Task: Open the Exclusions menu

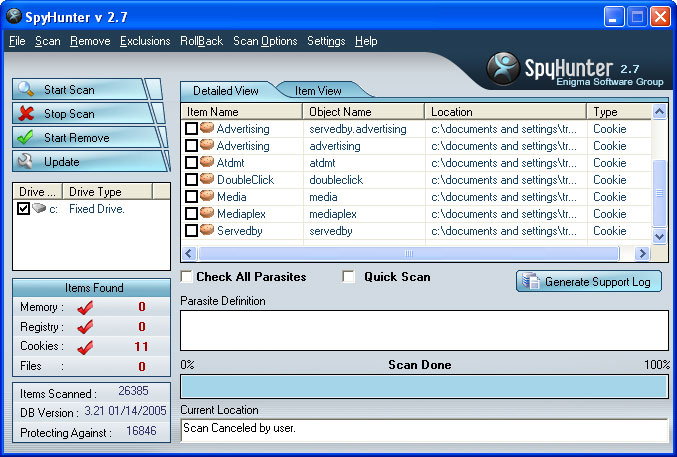Action: pyautogui.click(x=145, y=41)
